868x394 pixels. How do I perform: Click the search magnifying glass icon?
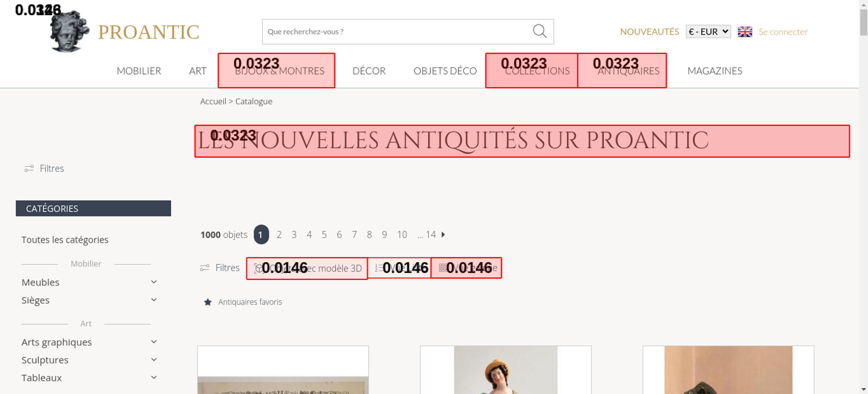pyautogui.click(x=539, y=31)
